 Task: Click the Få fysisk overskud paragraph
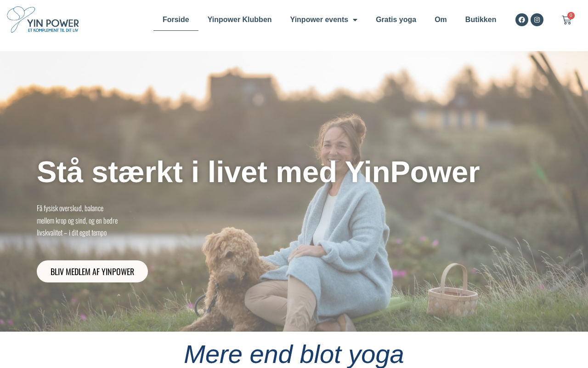tap(77, 220)
